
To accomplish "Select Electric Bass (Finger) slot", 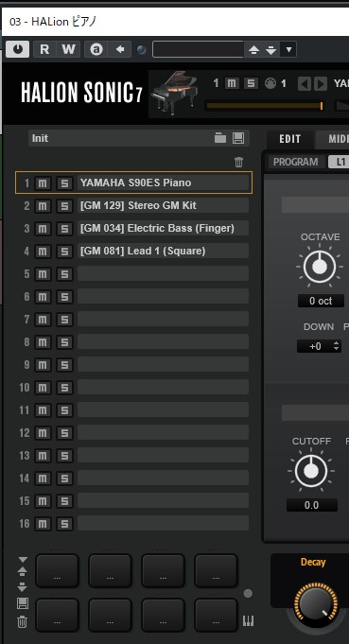I will 163,228.
